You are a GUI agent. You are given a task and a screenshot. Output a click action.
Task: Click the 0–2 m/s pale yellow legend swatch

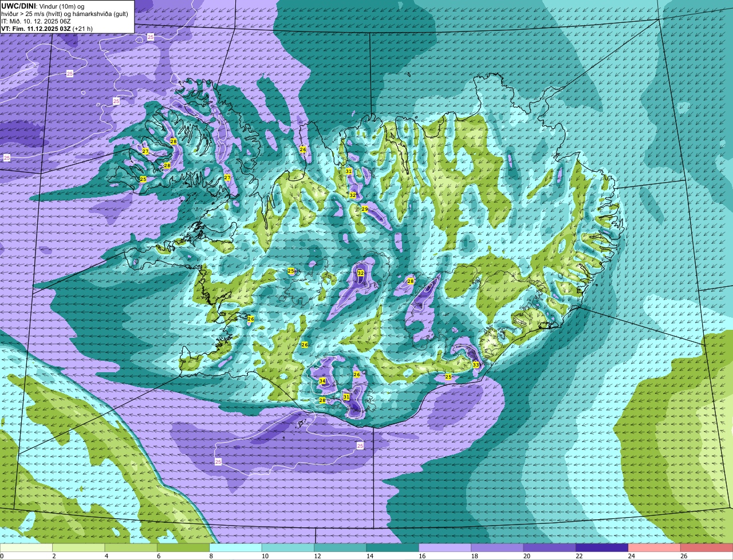26,548
